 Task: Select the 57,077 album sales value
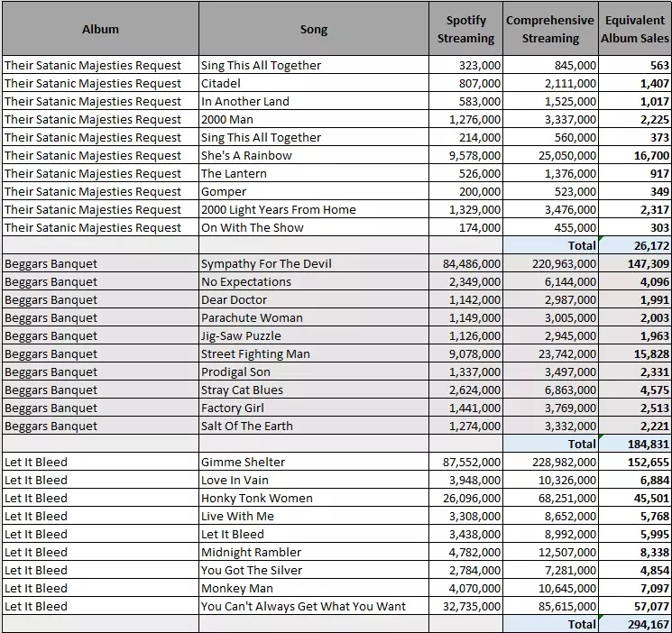click(635, 606)
